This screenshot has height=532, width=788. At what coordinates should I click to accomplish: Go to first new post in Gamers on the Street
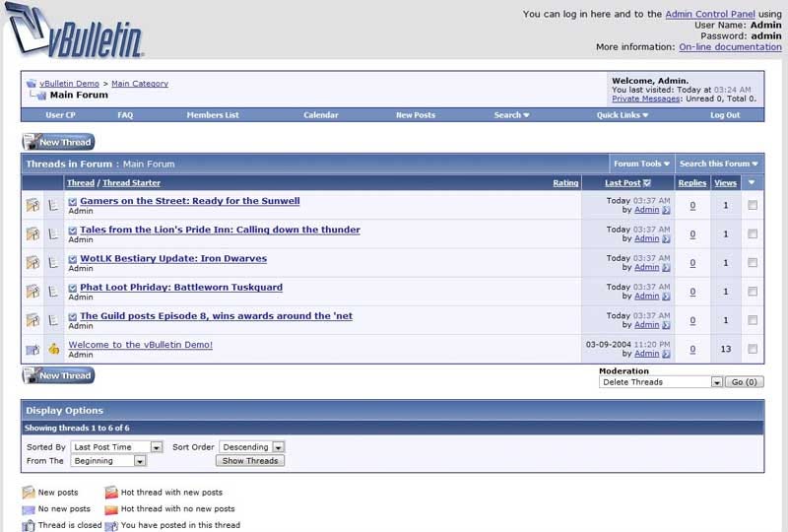pyautogui.click(x=72, y=202)
